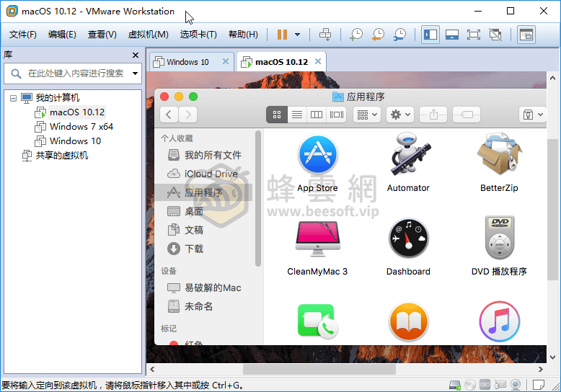Select 我的所有文件 in Finder sidebar

coord(205,155)
